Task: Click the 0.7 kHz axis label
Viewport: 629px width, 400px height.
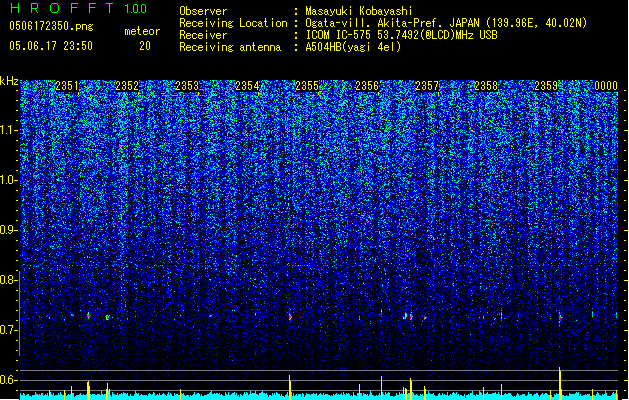Action: click(x=9, y=330)
